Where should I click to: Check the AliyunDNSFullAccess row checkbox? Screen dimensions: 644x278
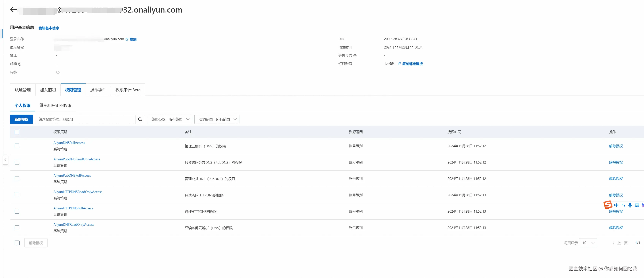point(17,146)
